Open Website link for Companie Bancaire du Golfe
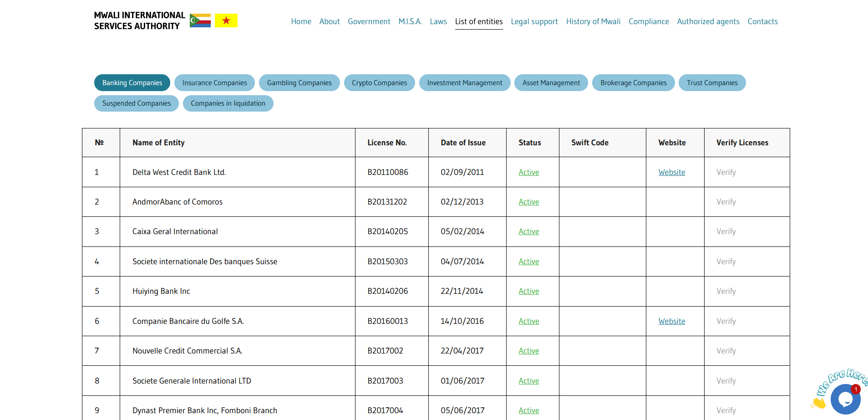 point(671,321)
